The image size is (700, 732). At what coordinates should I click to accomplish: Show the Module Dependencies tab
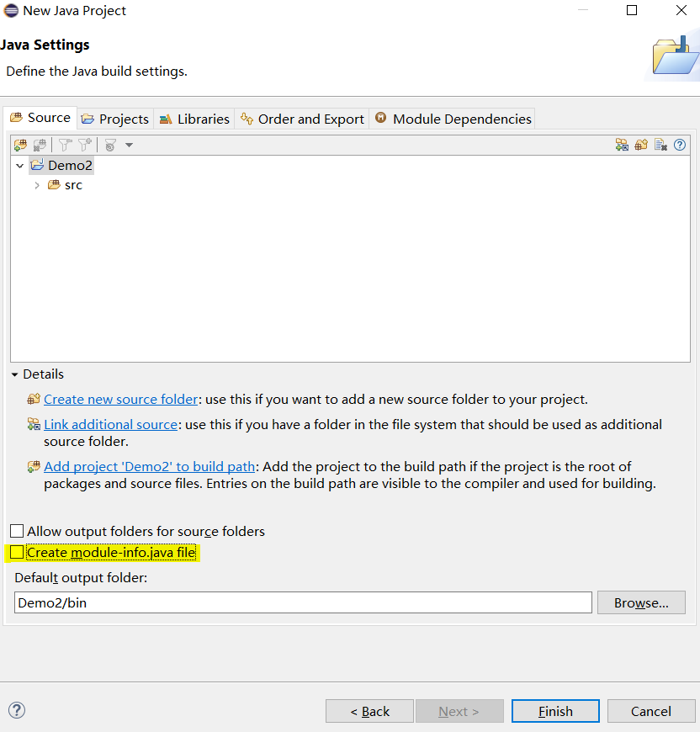453,119
